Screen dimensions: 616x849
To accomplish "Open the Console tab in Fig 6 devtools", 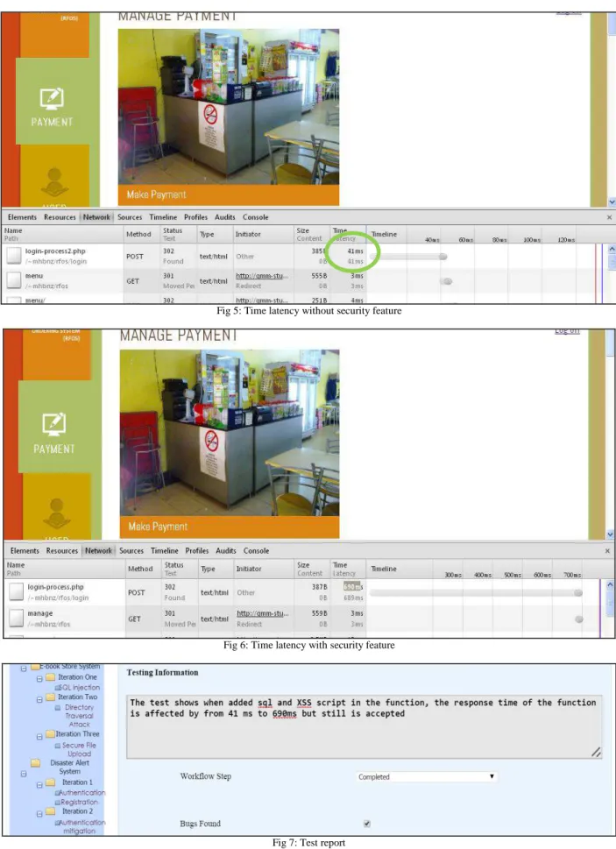I will (256, 550).
